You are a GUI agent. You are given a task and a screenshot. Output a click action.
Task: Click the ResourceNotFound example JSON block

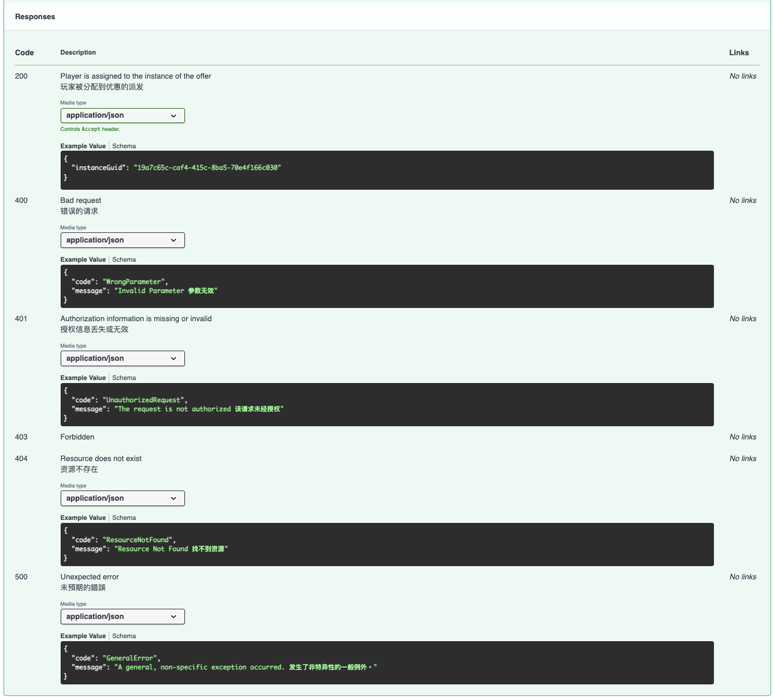pos(387,545)
